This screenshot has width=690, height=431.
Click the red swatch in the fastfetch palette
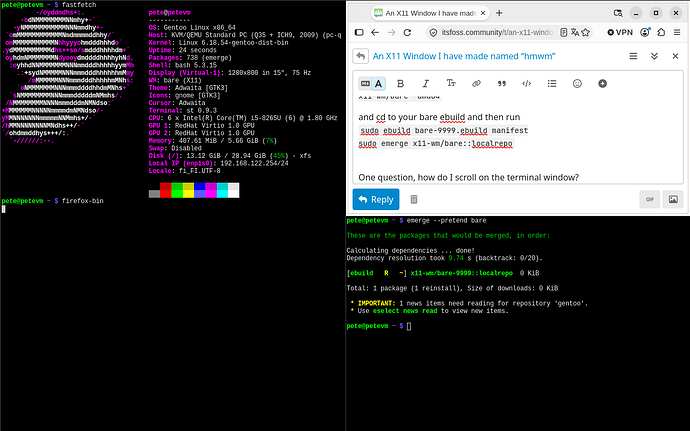pos(165,190)
